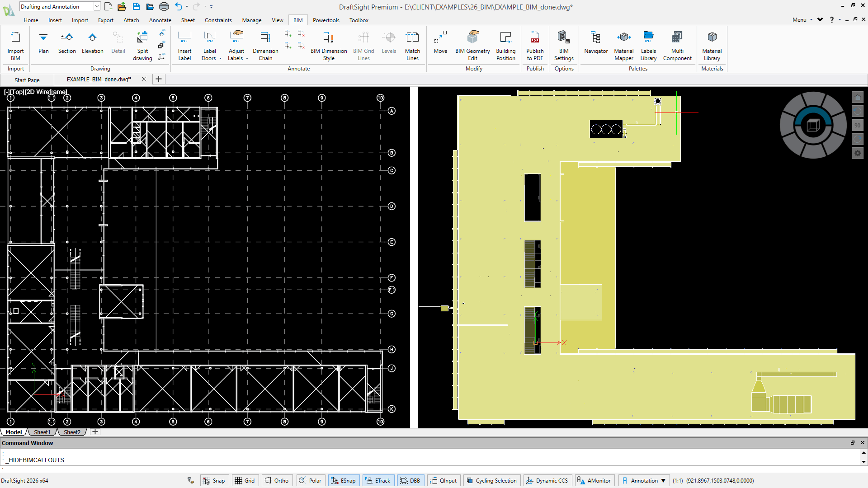Toggle ETrack in status bar
The width and height of the screenshot is (868, 488).
[x=378, y=480]
